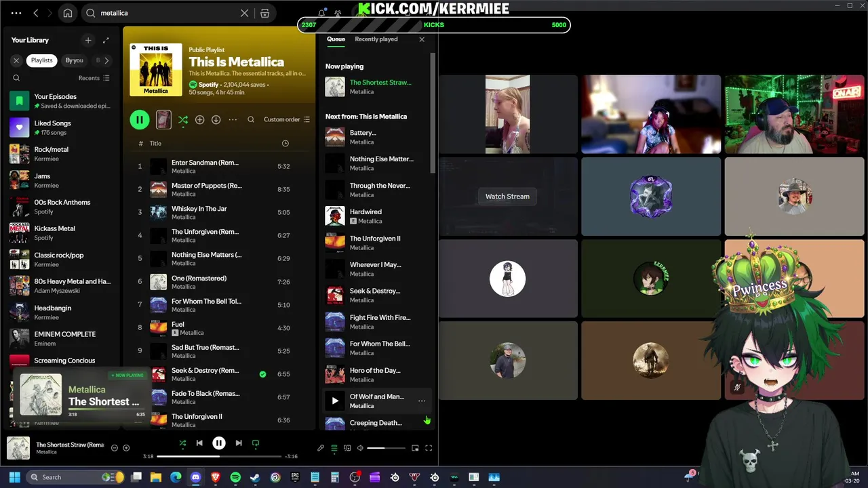Viewport: 868px width, 488px height.
Task: Click Watch Stream button in call grid
Action: [x=507, y=197]
